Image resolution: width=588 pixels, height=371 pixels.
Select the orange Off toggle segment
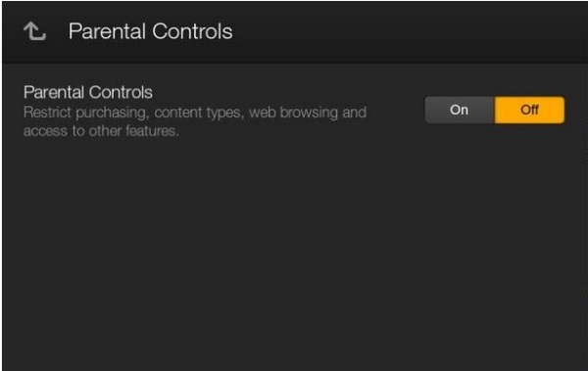[529, 110]
